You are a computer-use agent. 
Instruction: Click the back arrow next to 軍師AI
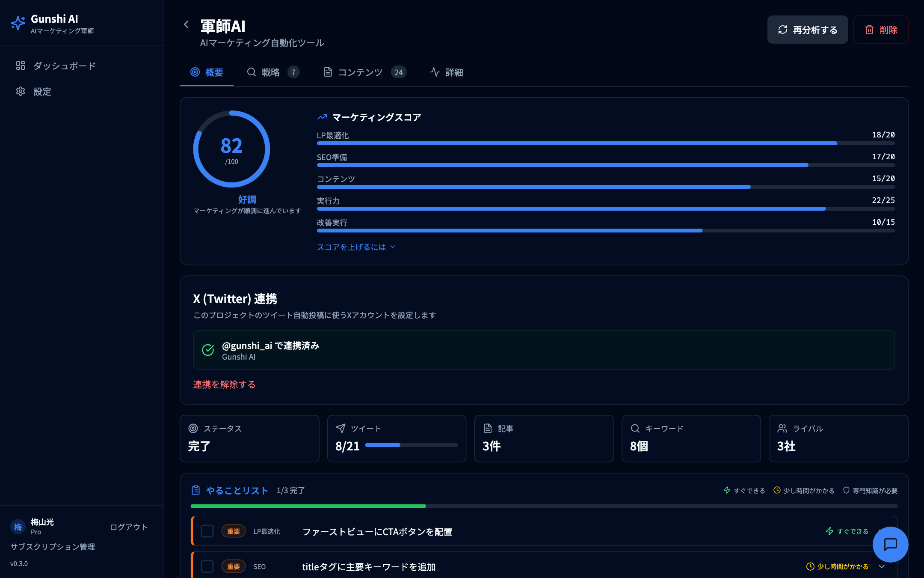(x=186, y=25)
